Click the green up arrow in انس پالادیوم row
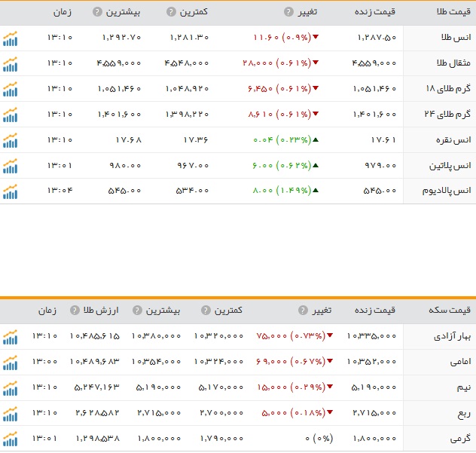 [x=316, y=191]
